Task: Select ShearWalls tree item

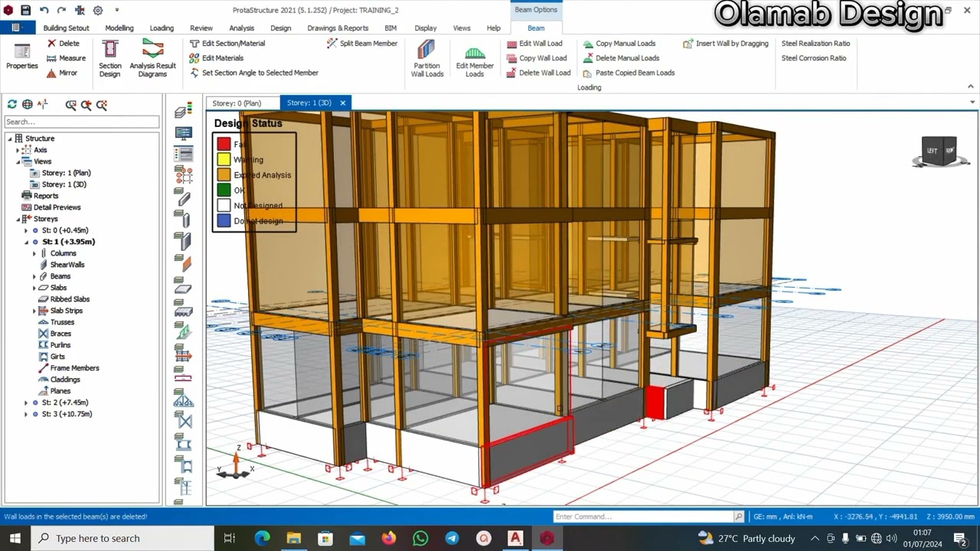Action: click(67, 265)
